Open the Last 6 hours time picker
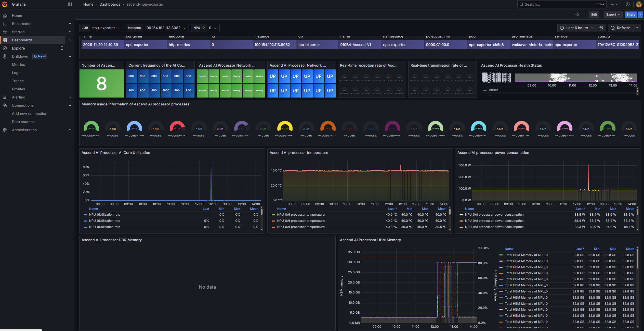Viewport: 644px width, 331px height. pos(577,28)
